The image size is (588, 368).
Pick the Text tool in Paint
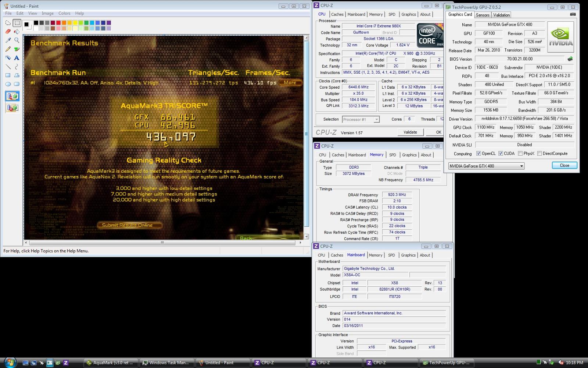pyautogui.click(x=17, y=58)
